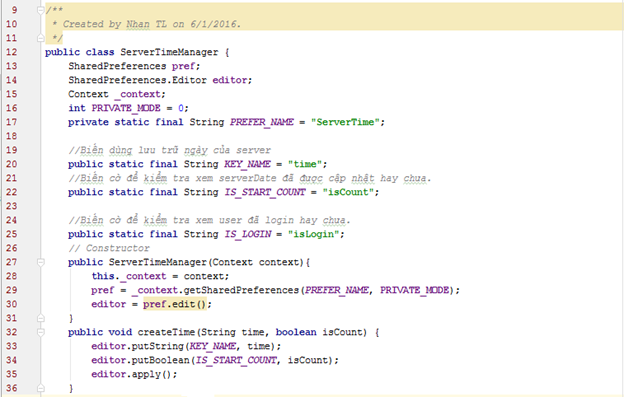Click the fold end marker at line 11

[x=41, y=38]
